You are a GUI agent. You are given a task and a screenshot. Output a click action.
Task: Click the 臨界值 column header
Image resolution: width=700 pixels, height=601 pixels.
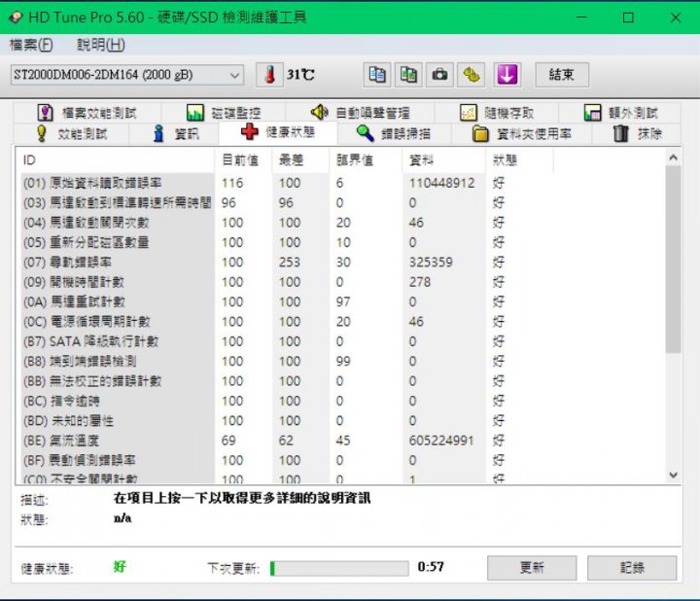coord(366,159)
